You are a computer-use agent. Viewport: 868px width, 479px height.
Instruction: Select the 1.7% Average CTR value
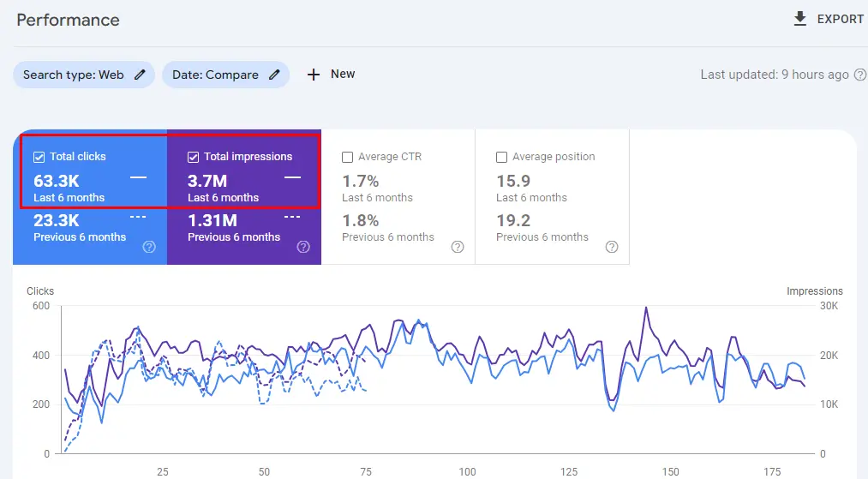click(361, 181)
